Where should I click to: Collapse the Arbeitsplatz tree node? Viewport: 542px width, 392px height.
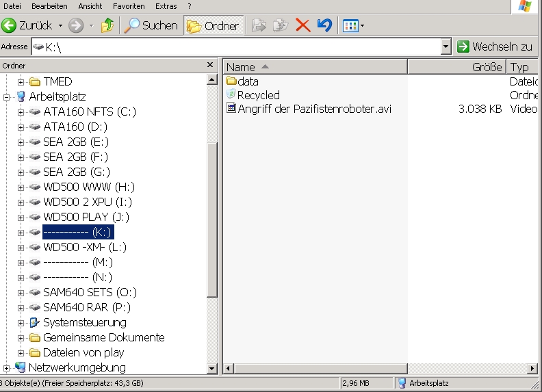tap(7, 97)
